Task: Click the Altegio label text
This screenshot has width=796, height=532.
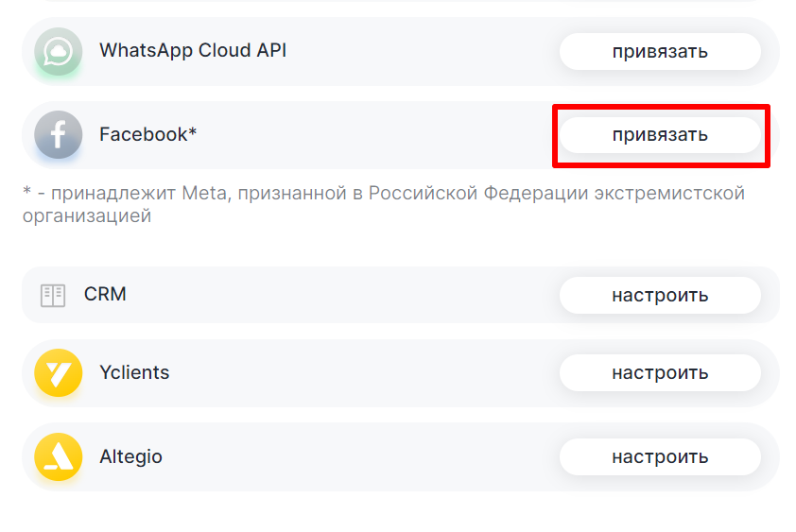Action: coord(130,457)
